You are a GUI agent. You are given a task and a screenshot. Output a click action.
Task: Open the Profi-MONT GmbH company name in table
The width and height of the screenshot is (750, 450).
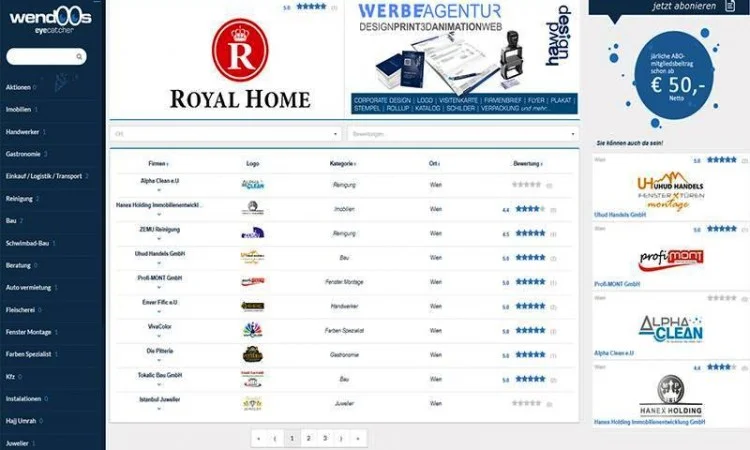(159, 278)
